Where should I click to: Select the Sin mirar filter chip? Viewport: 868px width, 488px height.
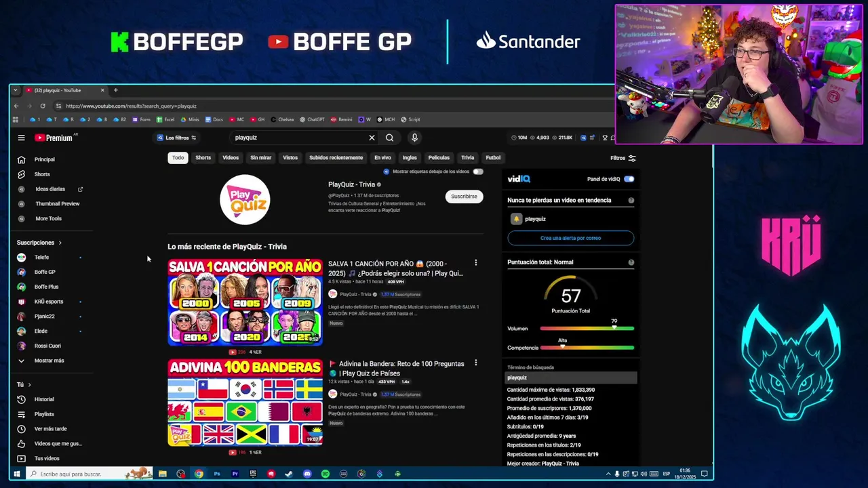[260, 158]
